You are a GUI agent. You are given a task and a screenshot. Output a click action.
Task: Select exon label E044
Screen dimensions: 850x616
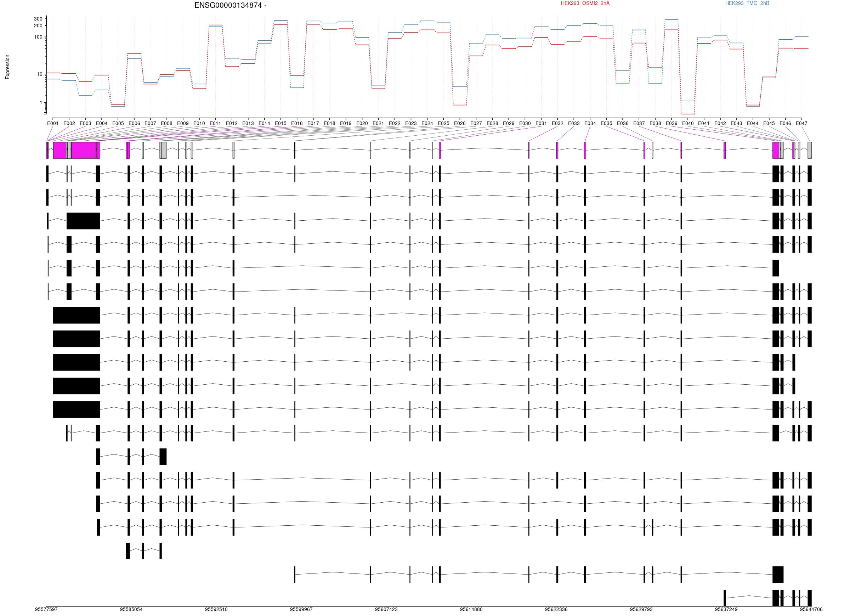(x=753, y=123)
